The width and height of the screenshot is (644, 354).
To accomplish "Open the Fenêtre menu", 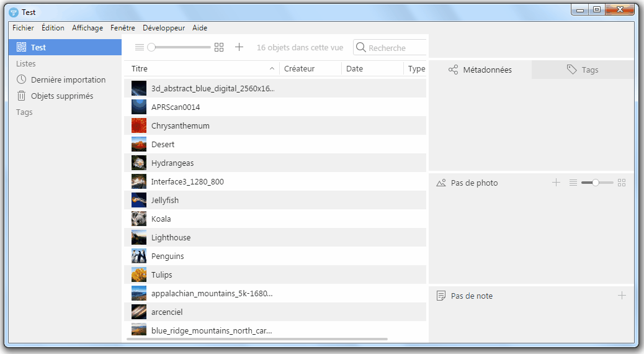I will [x=123, y=28].
